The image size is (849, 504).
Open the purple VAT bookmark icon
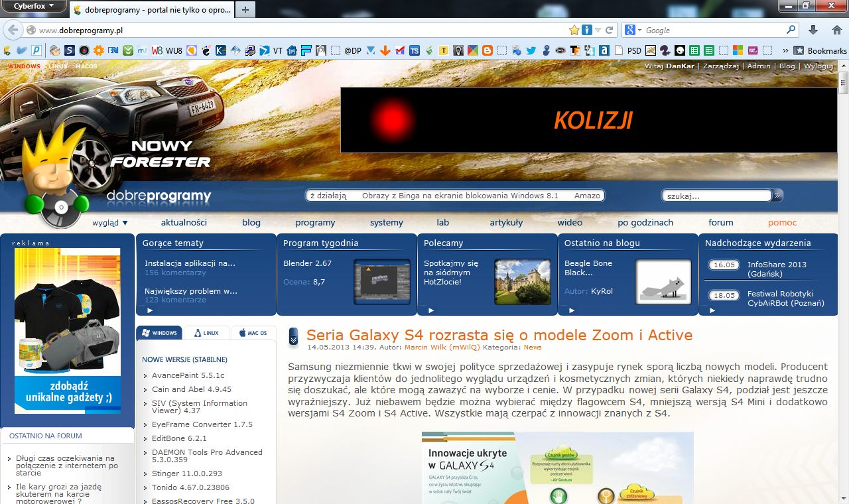tap(753, 50)
